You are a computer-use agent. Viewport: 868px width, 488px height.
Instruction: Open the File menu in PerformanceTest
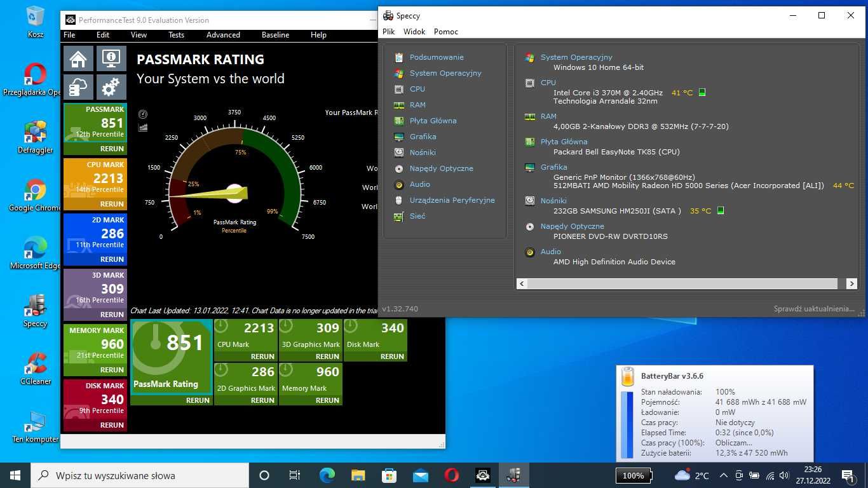tap(69, 35)
